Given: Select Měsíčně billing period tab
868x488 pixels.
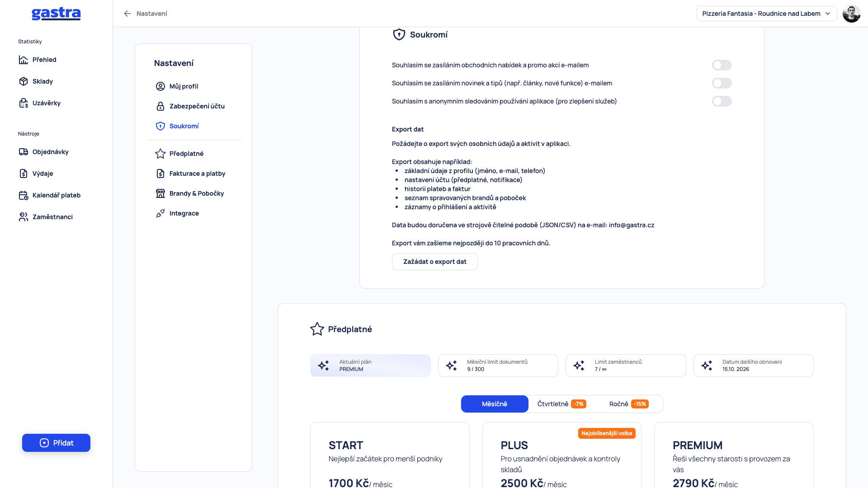Looking at the screenshot, I should pyautogui.click(x=495, y=404).
